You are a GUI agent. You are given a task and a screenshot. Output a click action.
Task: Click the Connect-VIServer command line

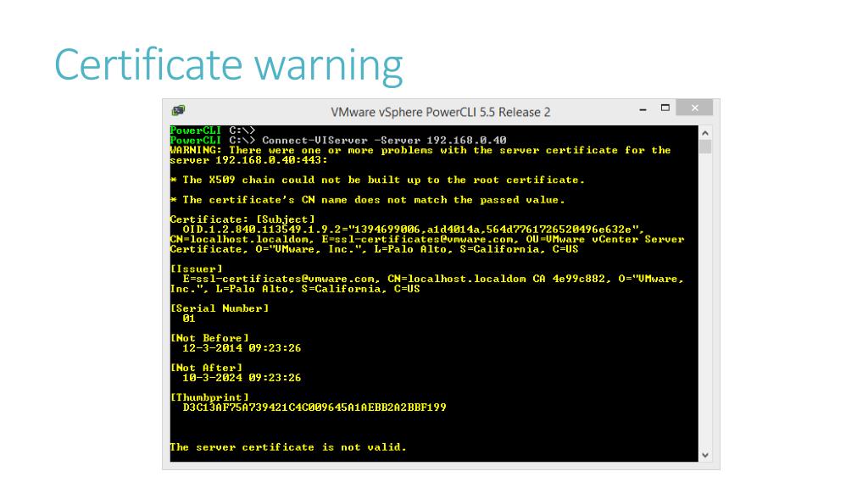pos(338,141)
